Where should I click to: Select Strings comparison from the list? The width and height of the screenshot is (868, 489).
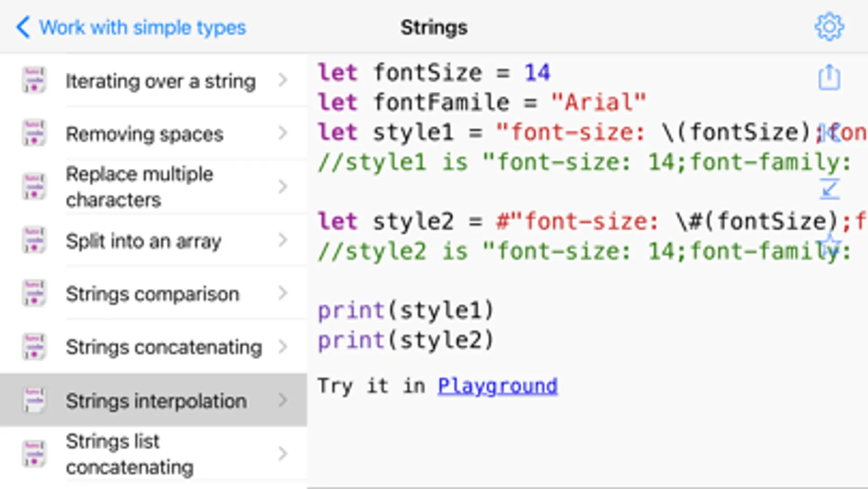pos(152,294)
